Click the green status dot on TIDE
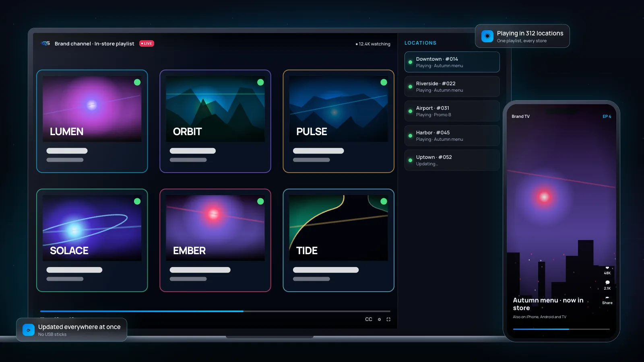This screenshot has width=644, height=362. click(384, 201)
